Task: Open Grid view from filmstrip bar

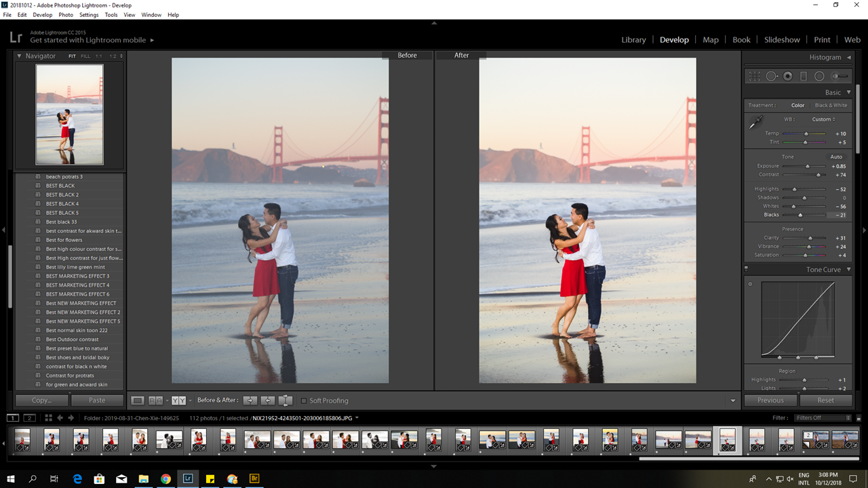Action: [49, 418]
